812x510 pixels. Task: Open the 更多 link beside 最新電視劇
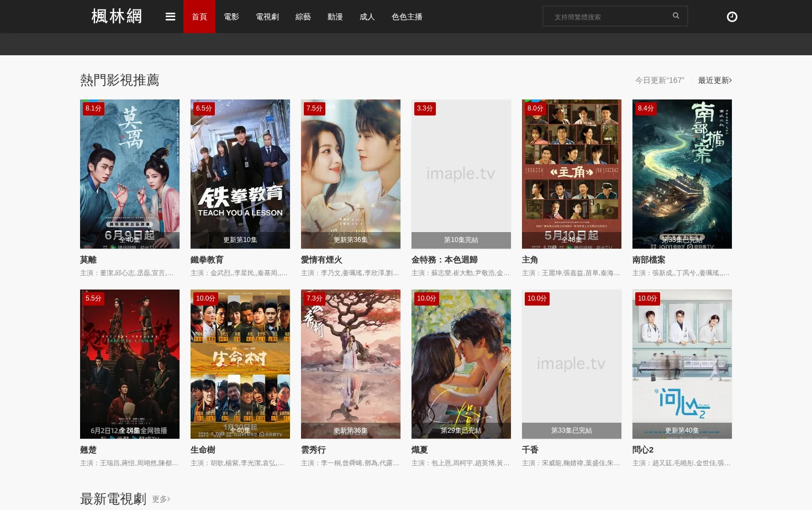tap(161, 499)
